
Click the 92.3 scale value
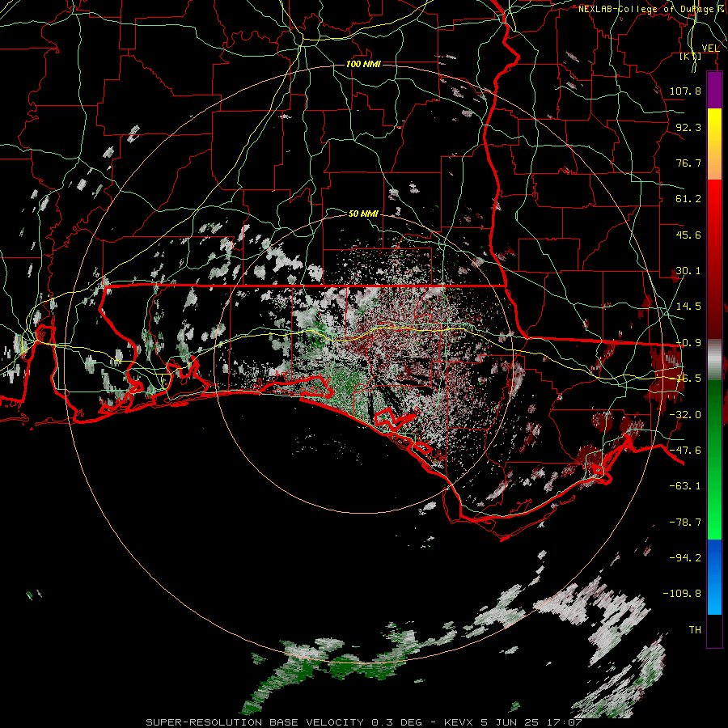coord(688,127)
